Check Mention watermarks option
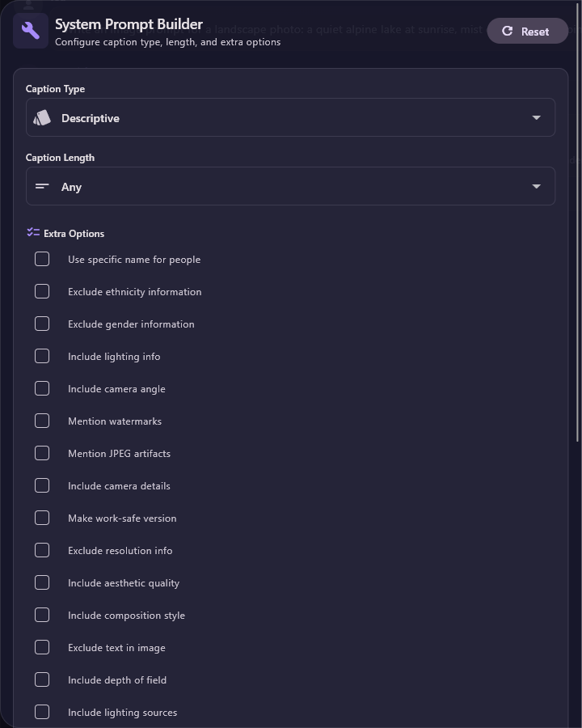The height and width of the screenshot is (728, 582). pyautogui.click(x=42, y=421)
